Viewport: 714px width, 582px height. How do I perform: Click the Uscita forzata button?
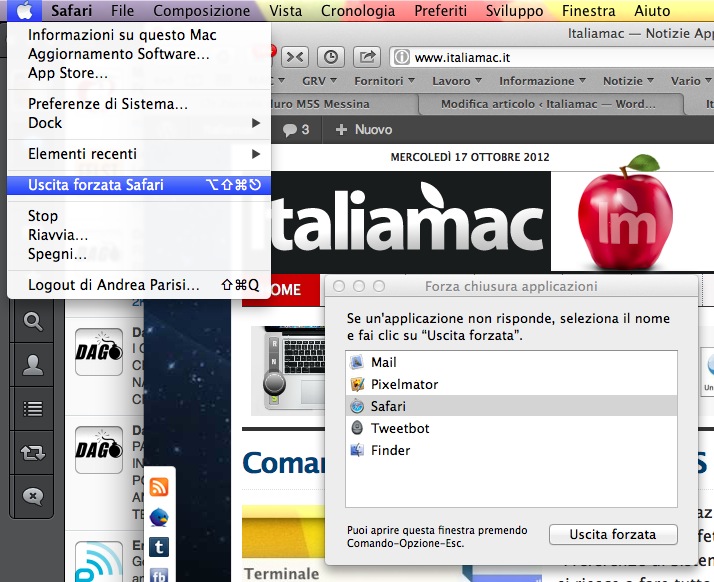[x=613, y=534]
